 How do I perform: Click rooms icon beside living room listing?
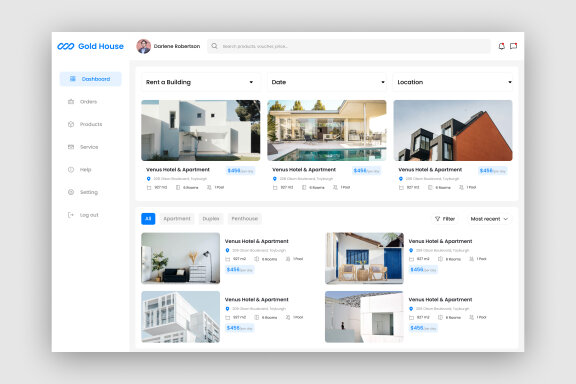pos(256,259)
